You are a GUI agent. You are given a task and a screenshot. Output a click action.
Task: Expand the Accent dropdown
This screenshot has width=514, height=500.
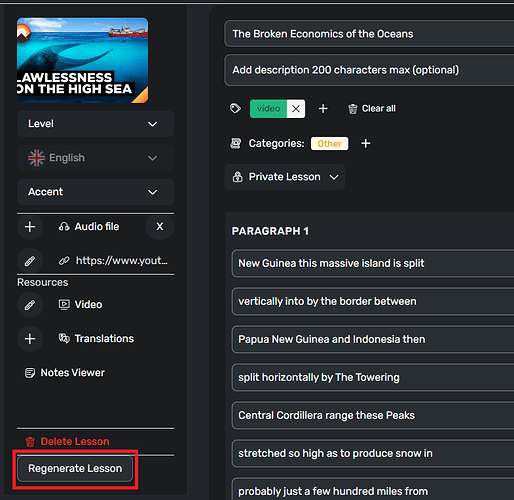coord(95,192)
